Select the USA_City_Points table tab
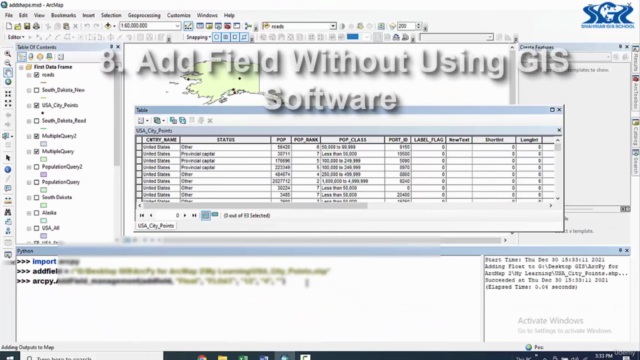 [156, 226]
